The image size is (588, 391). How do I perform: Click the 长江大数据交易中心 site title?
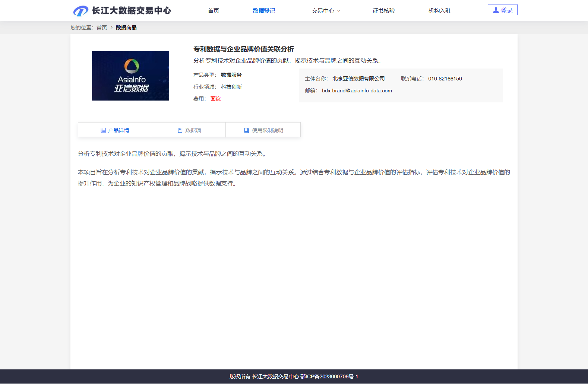pyautogui.click(x=132, y=11)
